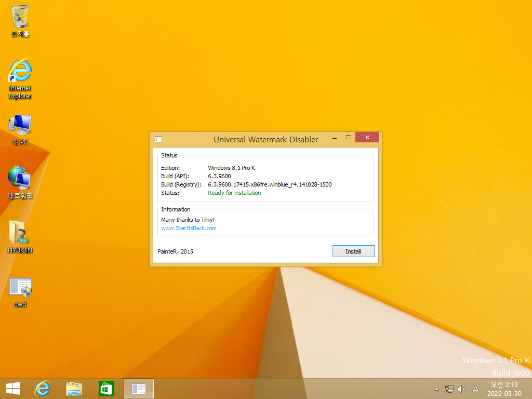The width and height of the screenshot is (532, 399).
Task: Click the 'Many thanks to Tihiy!' text
Action: tap(188, 220)
